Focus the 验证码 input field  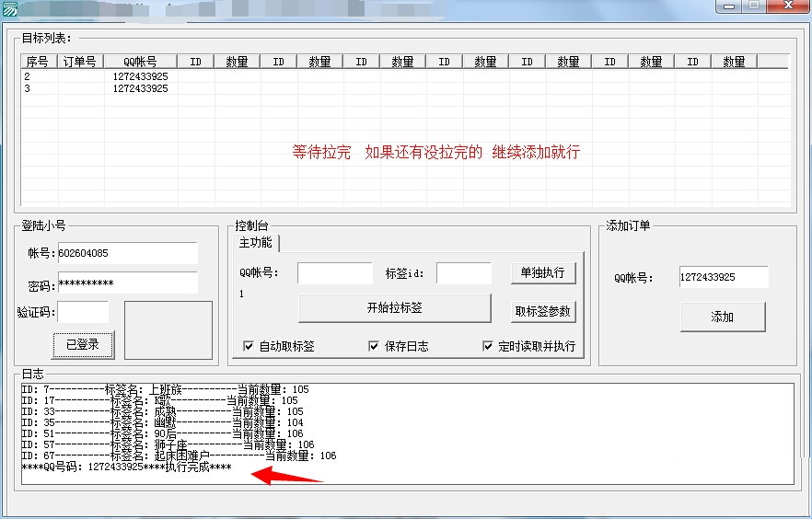coord(83,312)
